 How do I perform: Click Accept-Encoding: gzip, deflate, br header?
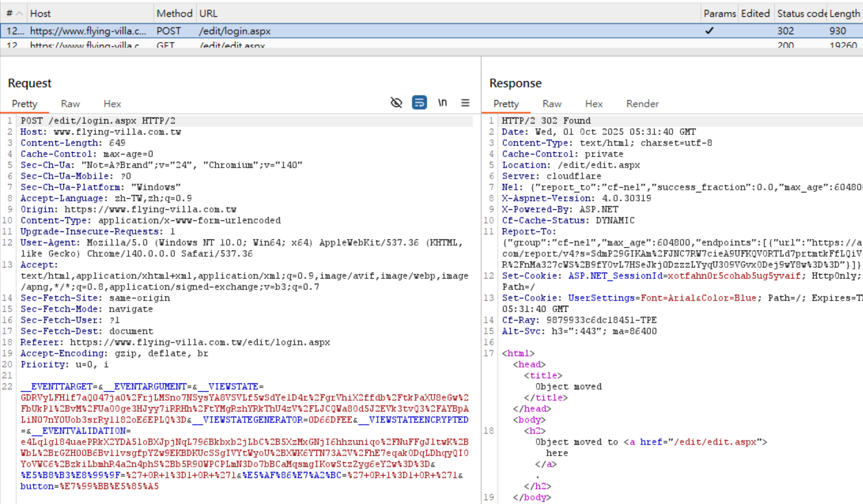point(114,353)
